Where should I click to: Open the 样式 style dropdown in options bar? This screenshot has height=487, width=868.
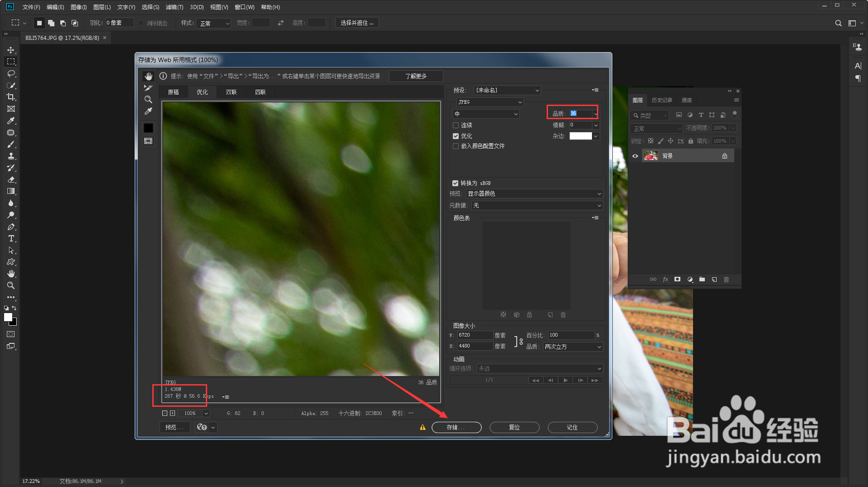(214, 23)
